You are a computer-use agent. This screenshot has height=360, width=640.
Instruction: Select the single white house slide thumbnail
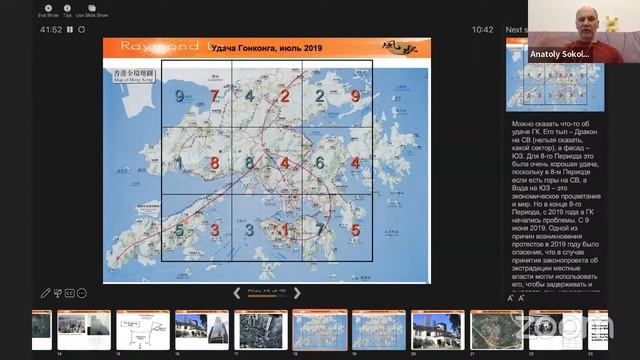[438, 330]
